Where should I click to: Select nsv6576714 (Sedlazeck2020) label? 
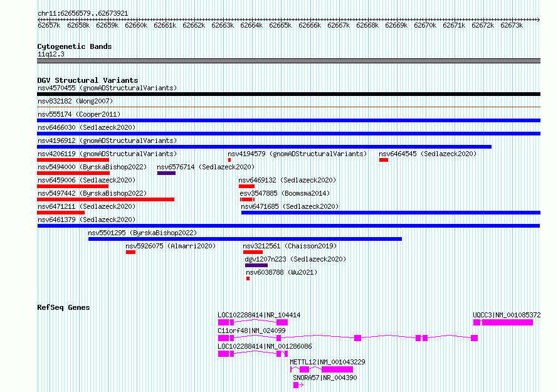pos(206,167)
